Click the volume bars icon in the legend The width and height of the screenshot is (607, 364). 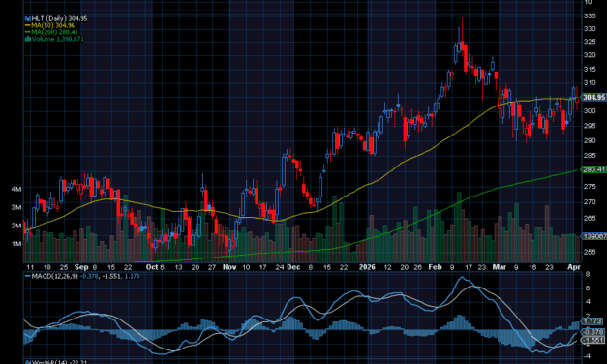click(27, 39)
